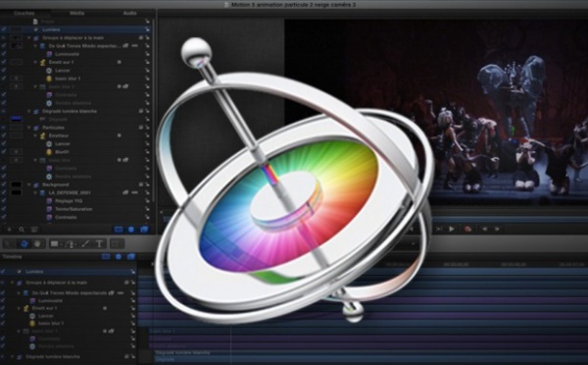Play the canvas preview
Viewport: 588px width, 365px height.
coord(452,229)
